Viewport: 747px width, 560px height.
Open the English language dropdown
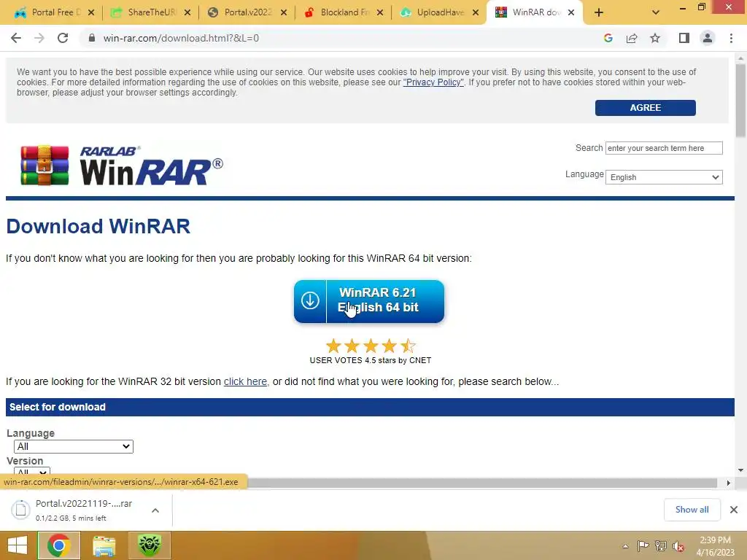pyautogui.click(x=664, y=177)
